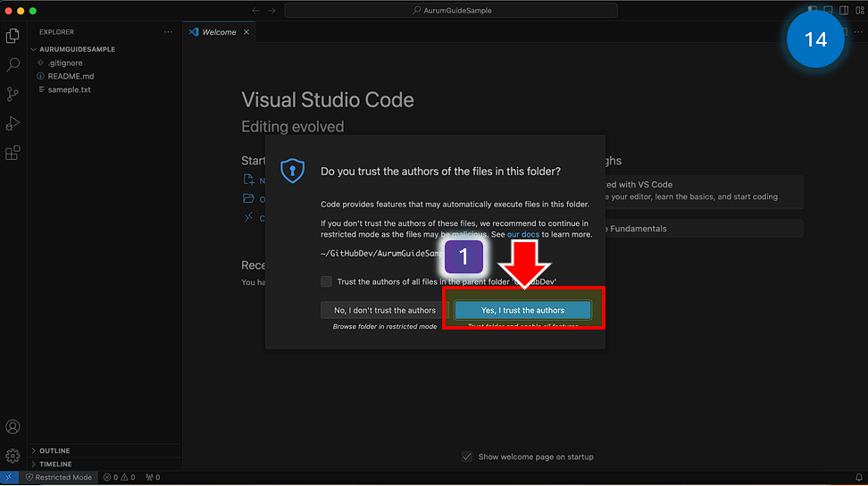Open Explorer views and more actions ellipsis
Screen dimensions: 868x486
pos(168,32)
